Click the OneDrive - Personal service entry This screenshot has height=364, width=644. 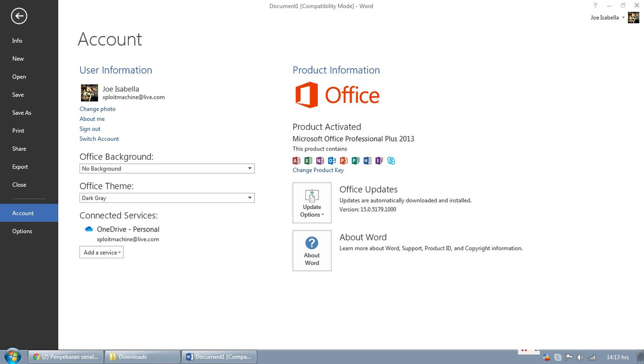click(x=128, y=229)
